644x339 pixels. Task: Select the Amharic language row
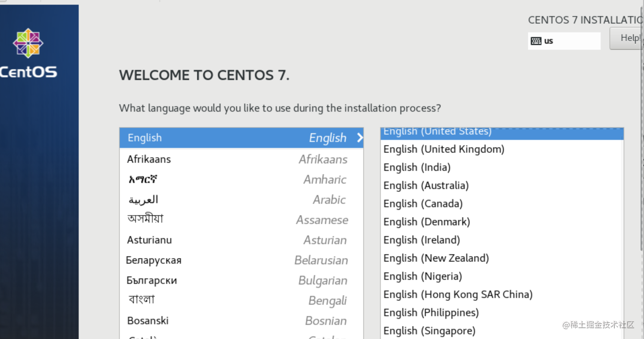(241, 179)
